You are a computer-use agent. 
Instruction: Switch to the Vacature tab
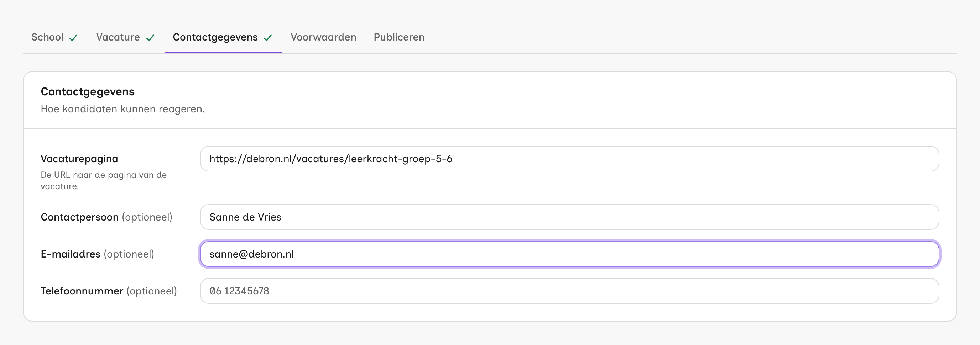(126, 37)
